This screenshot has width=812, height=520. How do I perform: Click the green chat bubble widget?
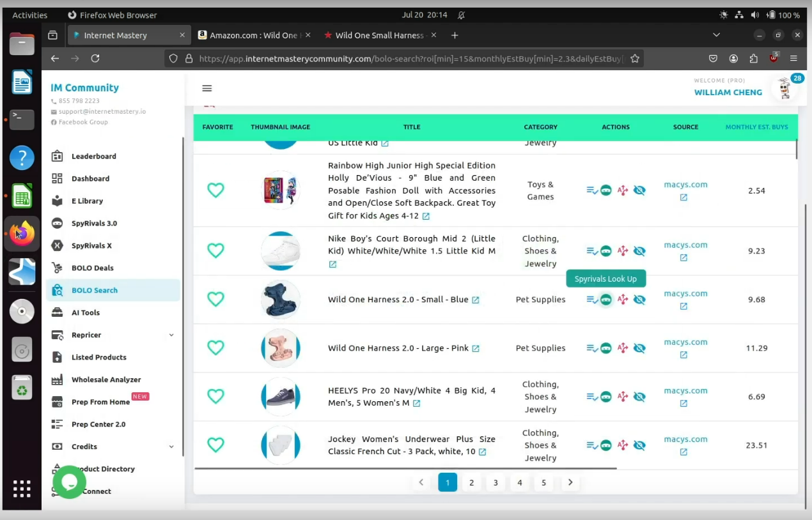[69, 482]
